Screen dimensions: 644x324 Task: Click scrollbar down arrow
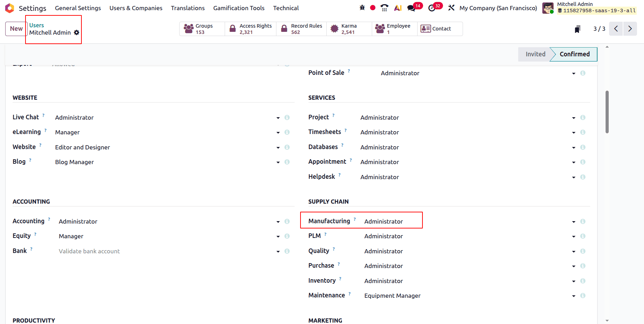coord(607,321)
